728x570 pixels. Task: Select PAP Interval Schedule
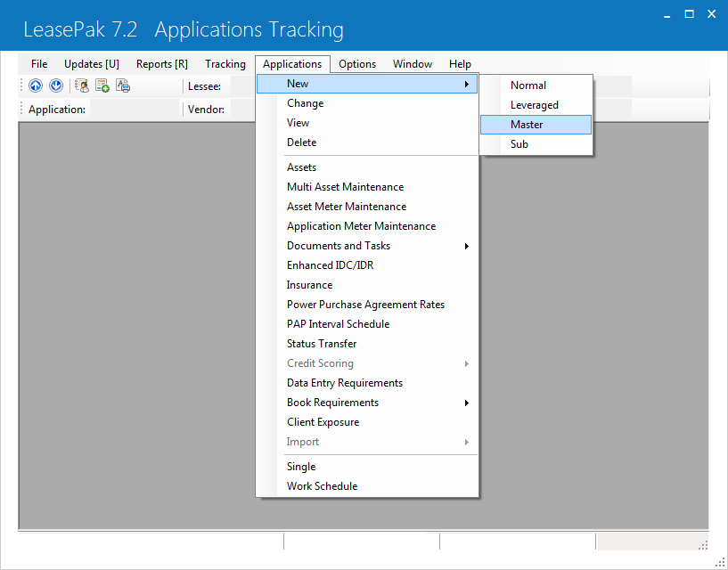point(367,324)
